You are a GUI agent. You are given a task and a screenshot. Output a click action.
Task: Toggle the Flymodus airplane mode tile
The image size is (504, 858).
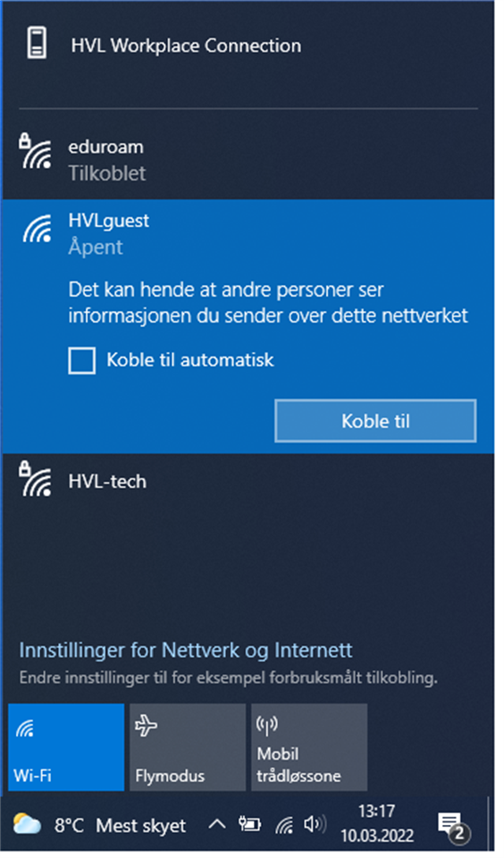pyautogui.click(x=188, y=747)
